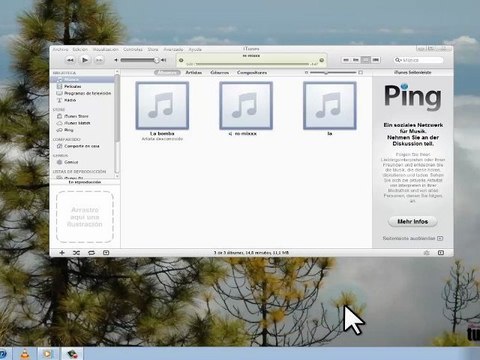Click the high-volume speaker icon
This screenshot has width=480, height=360.
point(164,60)
